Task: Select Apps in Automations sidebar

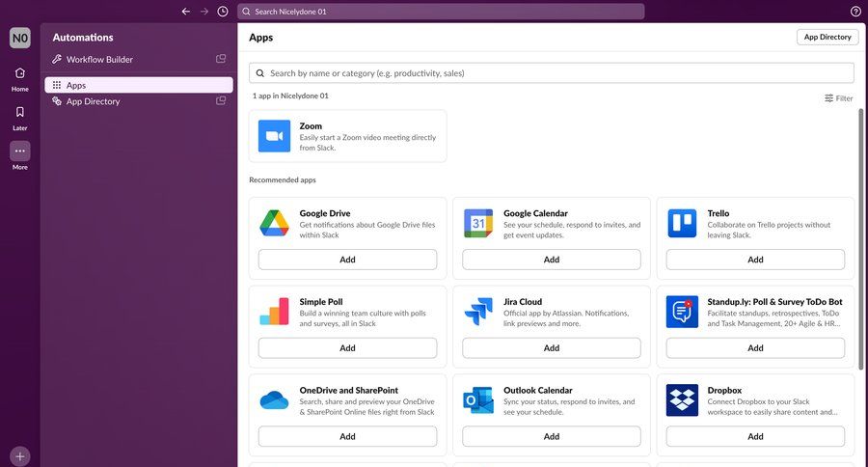Action: [138, 85]
